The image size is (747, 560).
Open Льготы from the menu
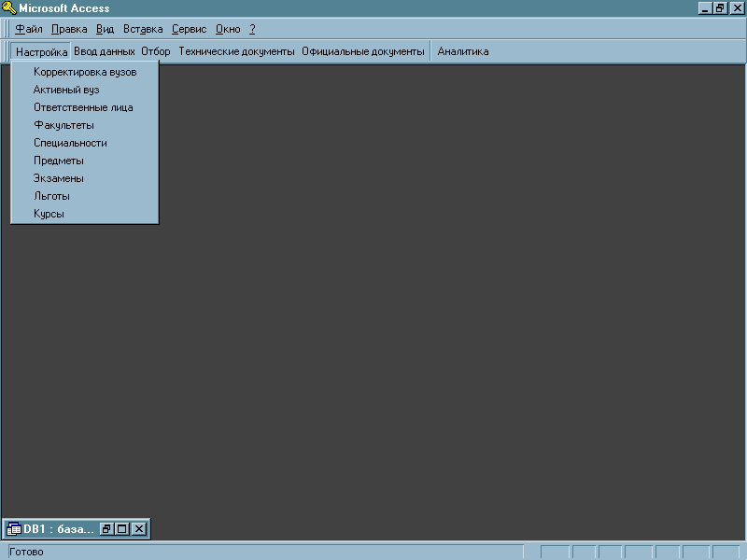point(85,196)
